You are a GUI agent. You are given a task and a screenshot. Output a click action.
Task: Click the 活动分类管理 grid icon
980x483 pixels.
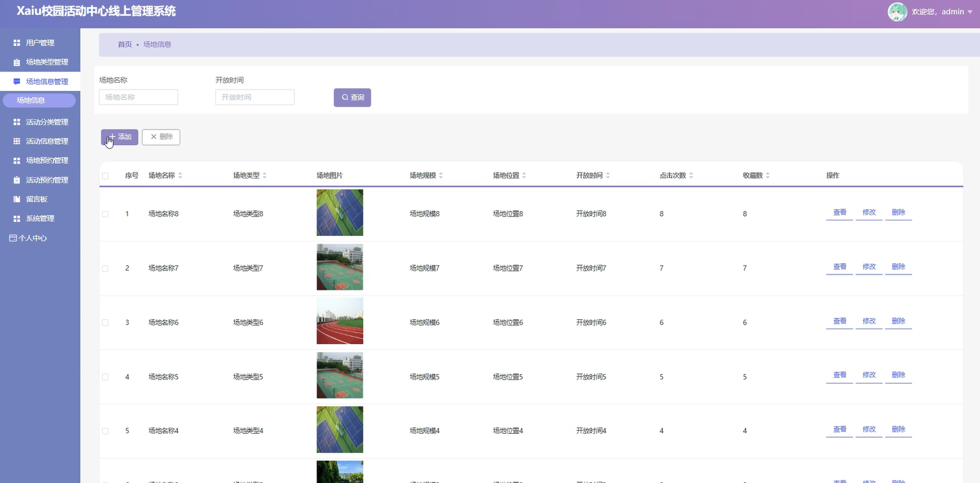point(17,122)
